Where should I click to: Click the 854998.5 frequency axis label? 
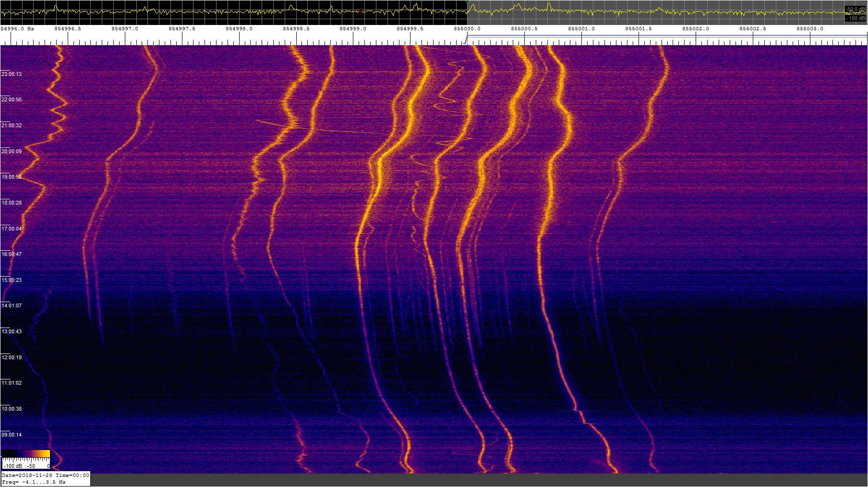296,29
